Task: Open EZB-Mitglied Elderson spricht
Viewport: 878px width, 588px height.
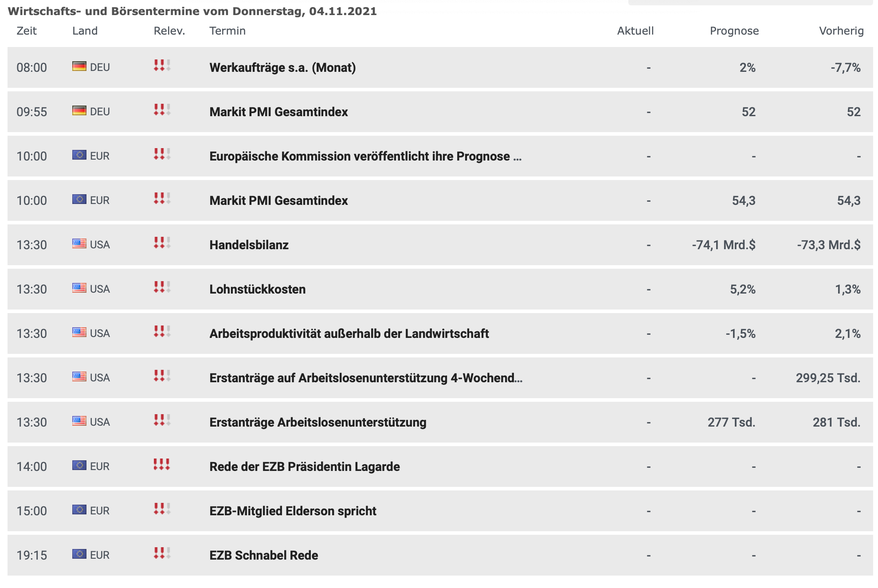Action: [x=293, y=511]
